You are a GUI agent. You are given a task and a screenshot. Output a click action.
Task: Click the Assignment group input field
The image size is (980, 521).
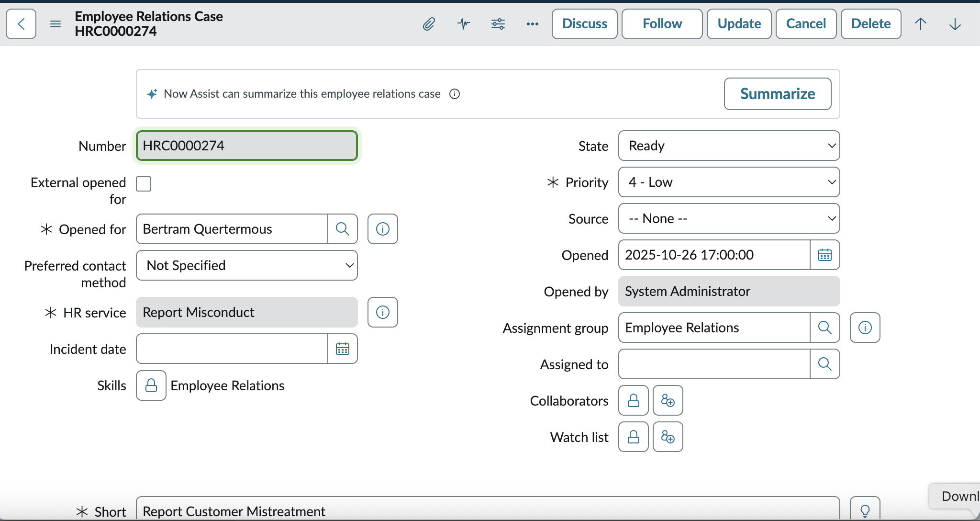click(714, 328)
